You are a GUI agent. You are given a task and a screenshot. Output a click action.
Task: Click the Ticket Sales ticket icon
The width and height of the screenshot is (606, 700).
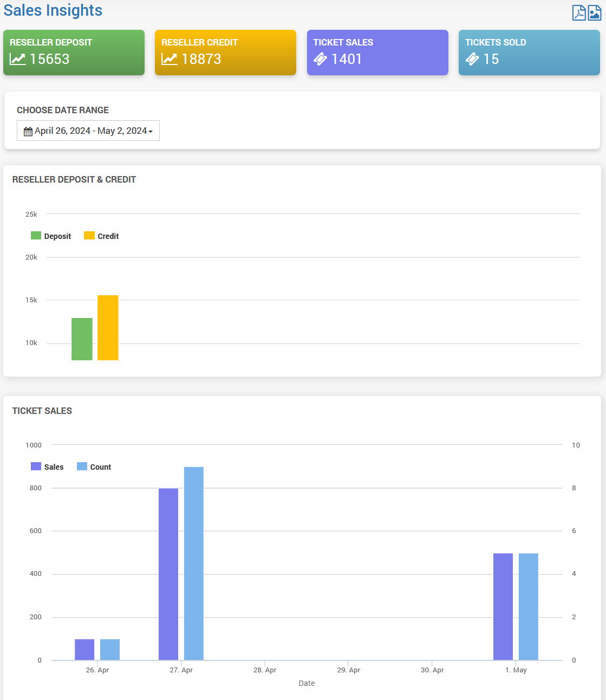321,59
